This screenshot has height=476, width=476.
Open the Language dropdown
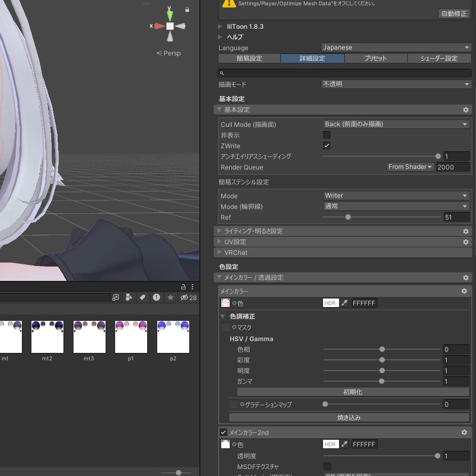[397, 47]
